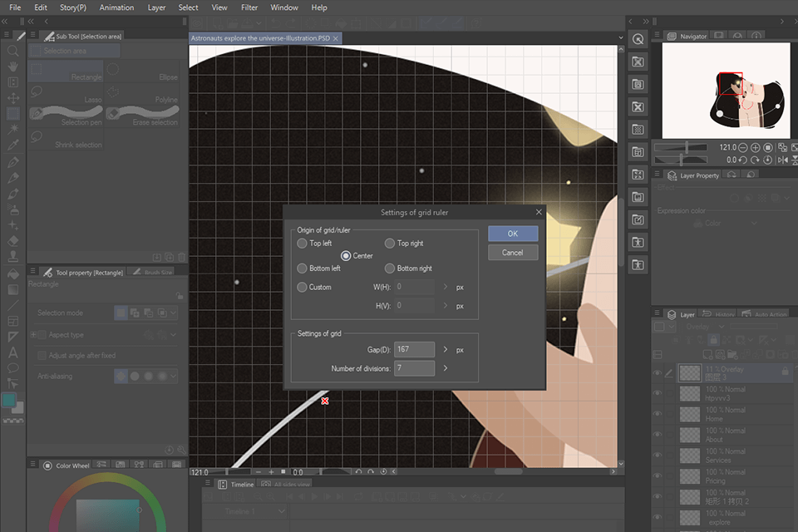Screen dimensions: 798x532
Task: Activate the Hand tool in the left toolbar
Action: click(12, 66)
